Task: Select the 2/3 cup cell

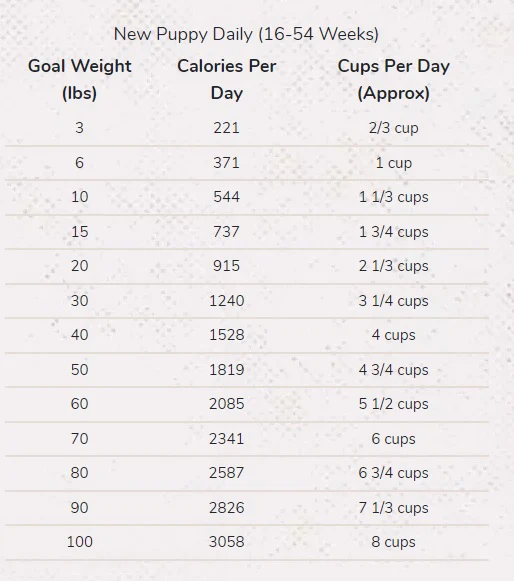Action: pyautogui.click(x=394, y=128)
